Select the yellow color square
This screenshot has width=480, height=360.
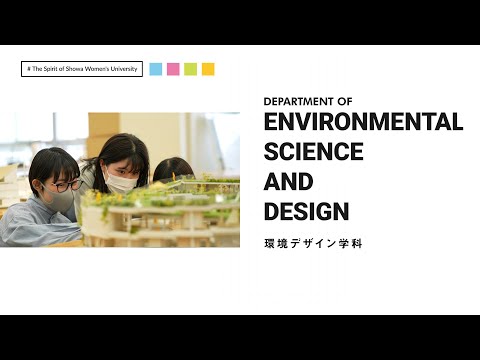(x=208, y=69)
